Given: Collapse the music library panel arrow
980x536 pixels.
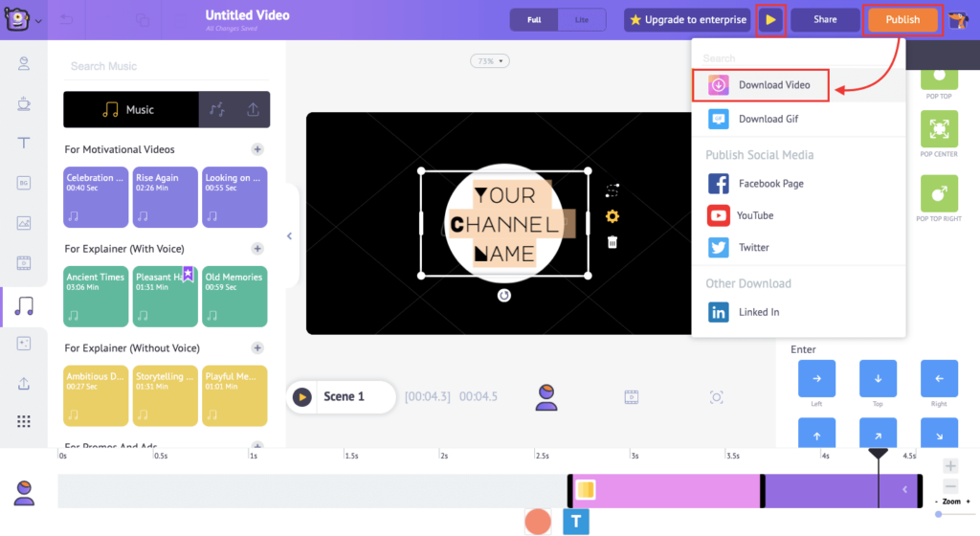Looking at the screenshot, I should click(289, 236).
